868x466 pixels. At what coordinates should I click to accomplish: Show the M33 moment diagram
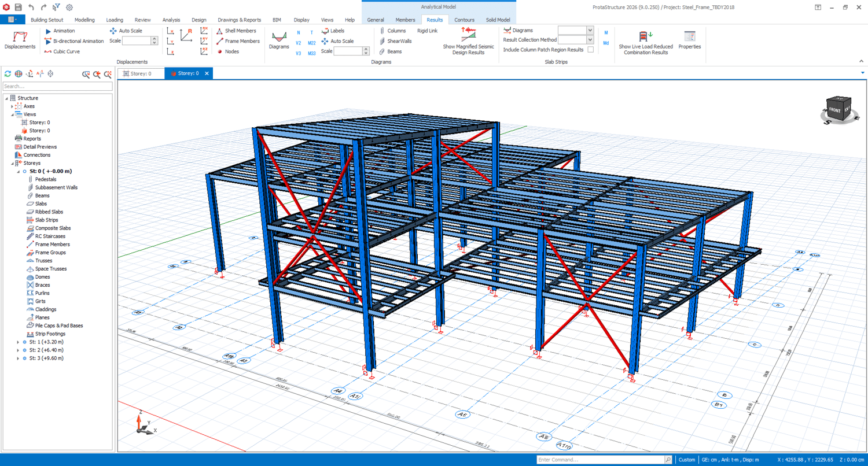(312, 54)
